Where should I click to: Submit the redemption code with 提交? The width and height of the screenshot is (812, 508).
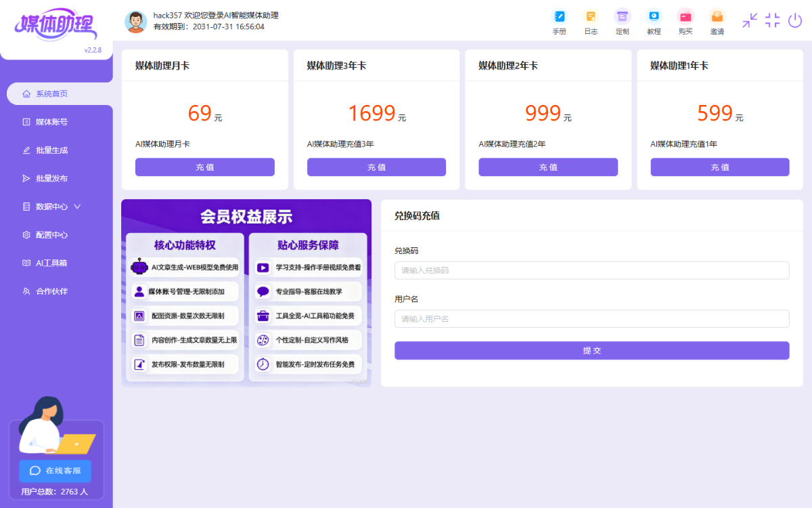click(591, 351)
